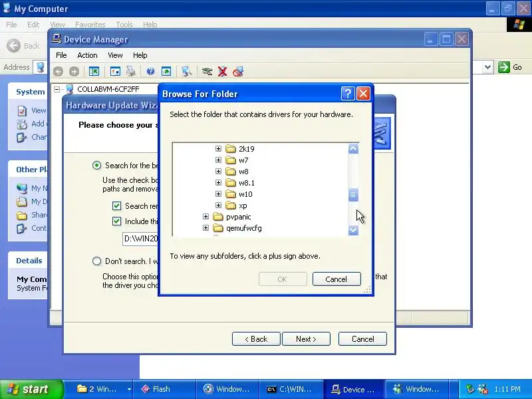Expand the w10 folder plus sign
The image size is (532, 399).
coord(218,194)
